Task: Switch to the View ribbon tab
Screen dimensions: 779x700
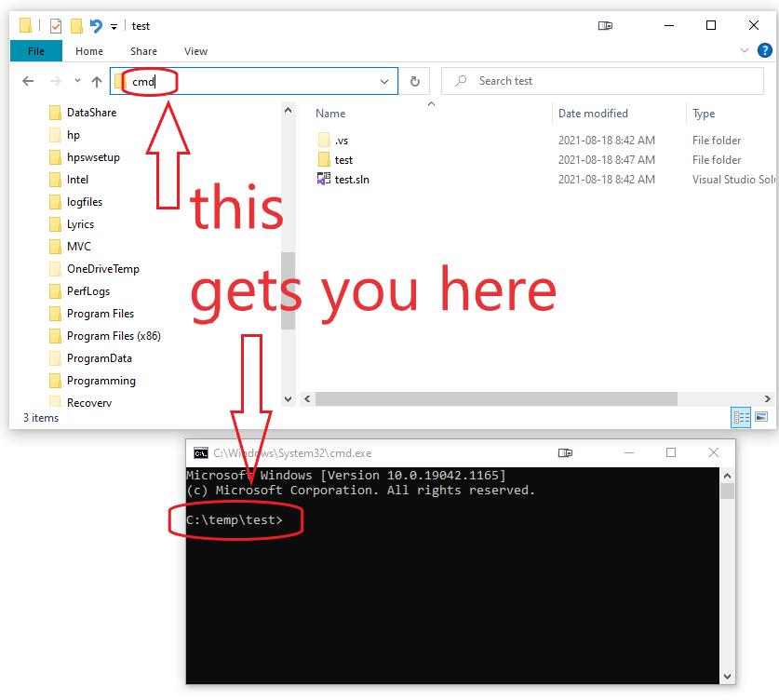Action: 195,51
